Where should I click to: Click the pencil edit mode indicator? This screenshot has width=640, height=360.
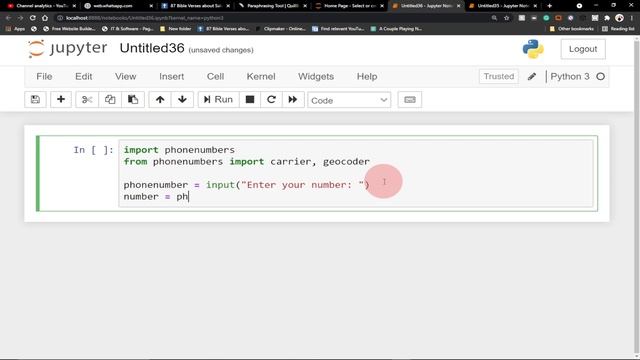(532, 77)
